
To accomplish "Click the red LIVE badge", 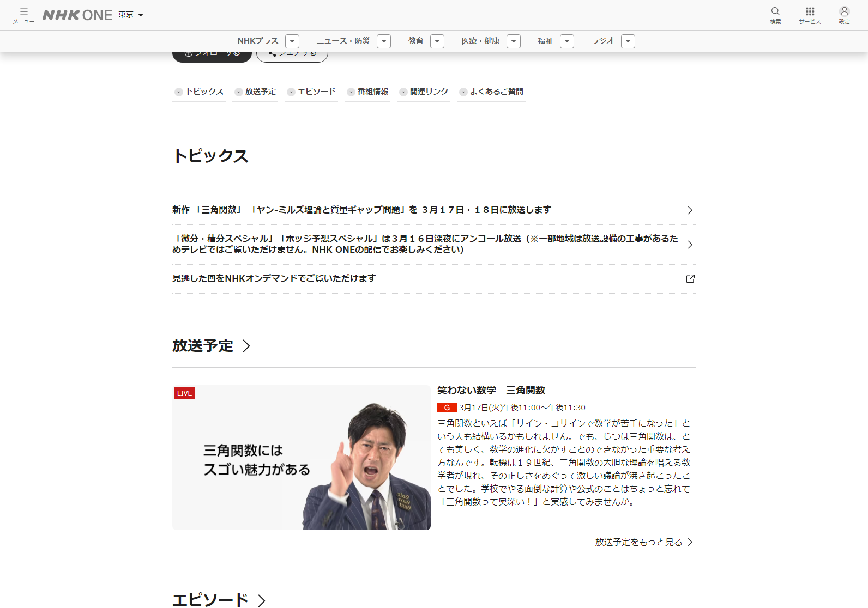I will (184, 393).
